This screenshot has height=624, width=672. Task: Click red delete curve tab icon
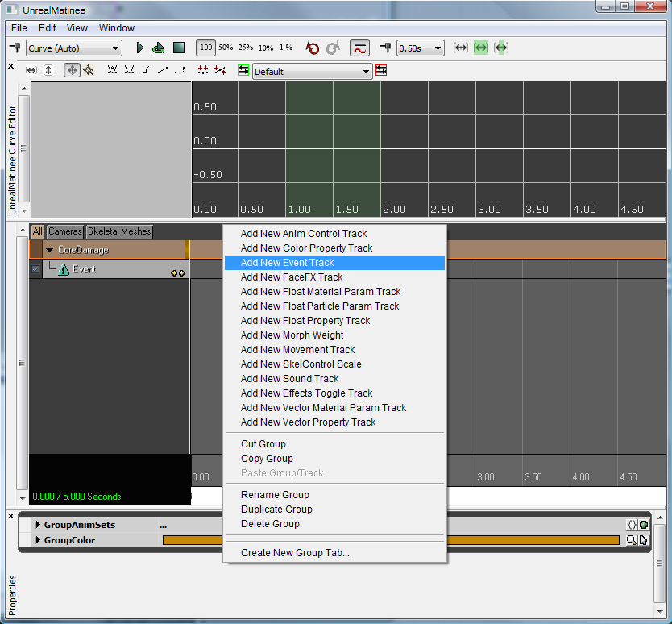click(x=381, y=70)
